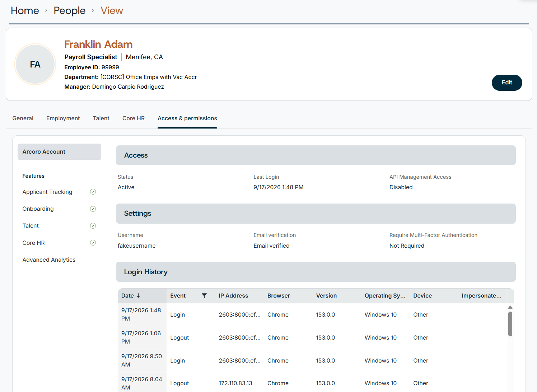Click the Onboarding checkmark icon
Viewport: 537px width, 392px height.
tap(93, 209)
